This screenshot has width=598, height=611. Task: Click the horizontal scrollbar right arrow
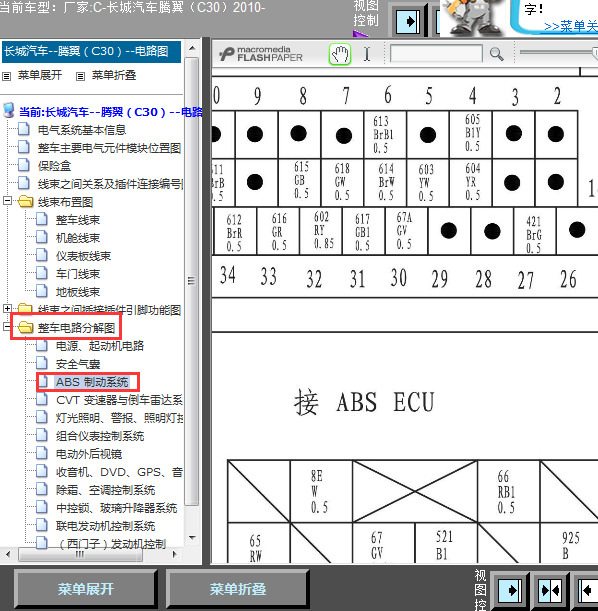(175, 554)
